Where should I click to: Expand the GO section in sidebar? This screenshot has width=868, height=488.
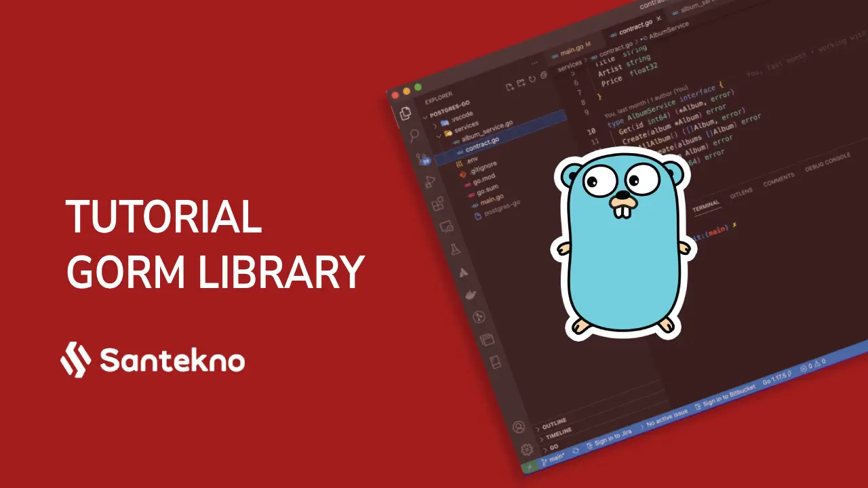click(551, 448)
